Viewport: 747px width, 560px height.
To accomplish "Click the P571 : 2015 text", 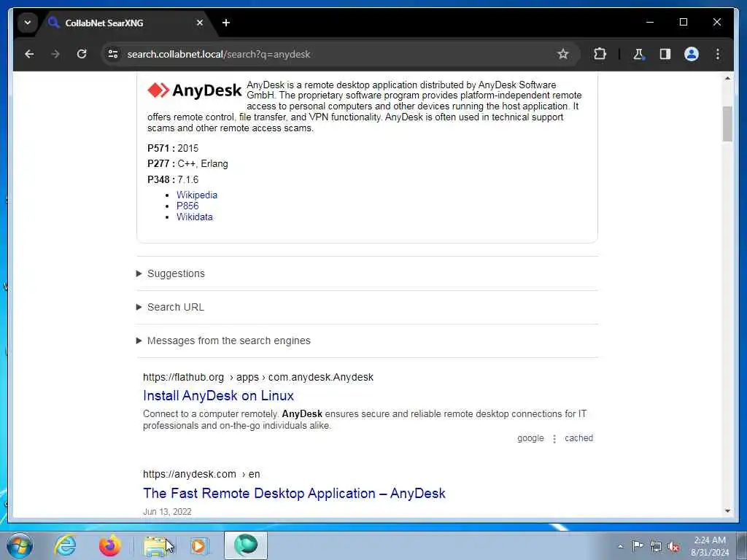I will point(173,148).
